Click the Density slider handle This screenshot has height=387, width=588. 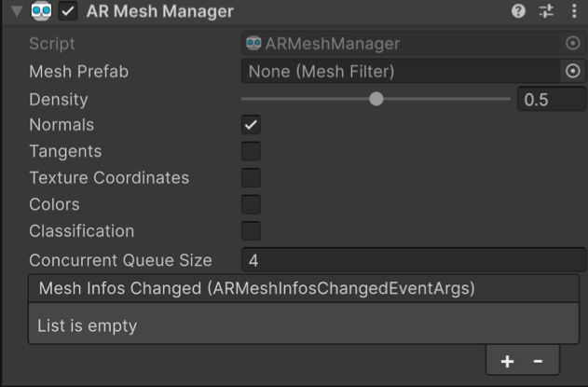pos(376,99)
